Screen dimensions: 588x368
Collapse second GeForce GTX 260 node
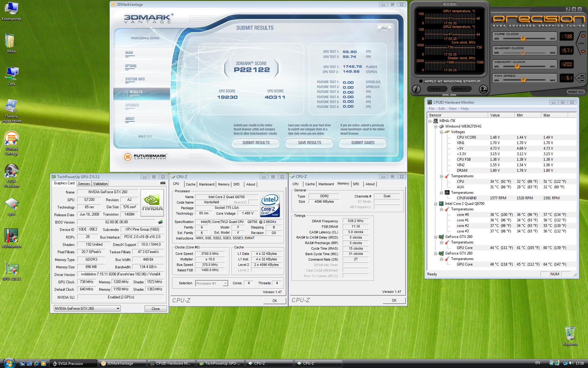(x=436, y=253)
